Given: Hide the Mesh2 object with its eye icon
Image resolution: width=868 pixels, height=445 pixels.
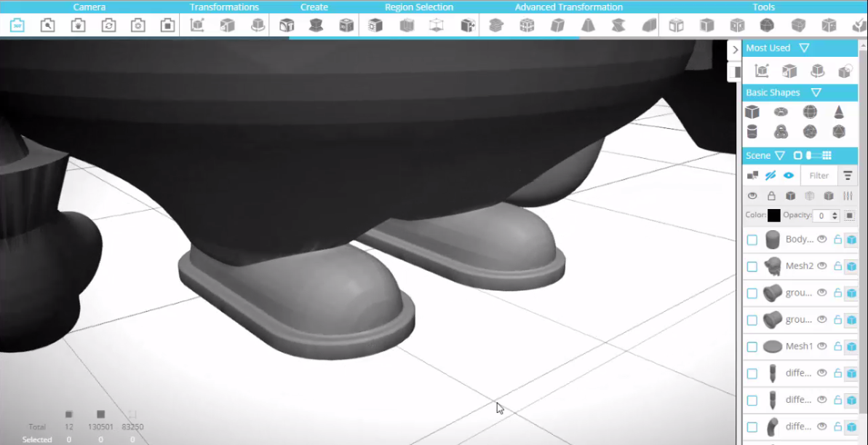Looking at the screenshot, I should click(x=822, y=266).
